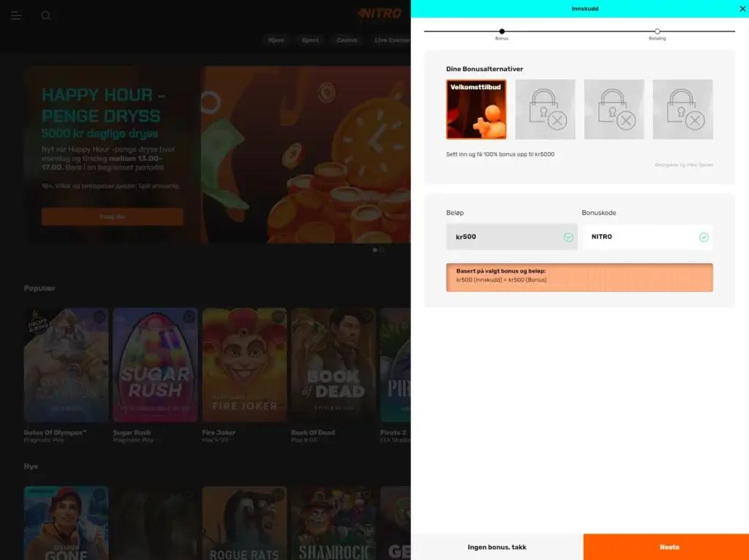Open the Rogue Rats game thumbnail
Viewport: 749px width, 560px height.
point(244,523)
